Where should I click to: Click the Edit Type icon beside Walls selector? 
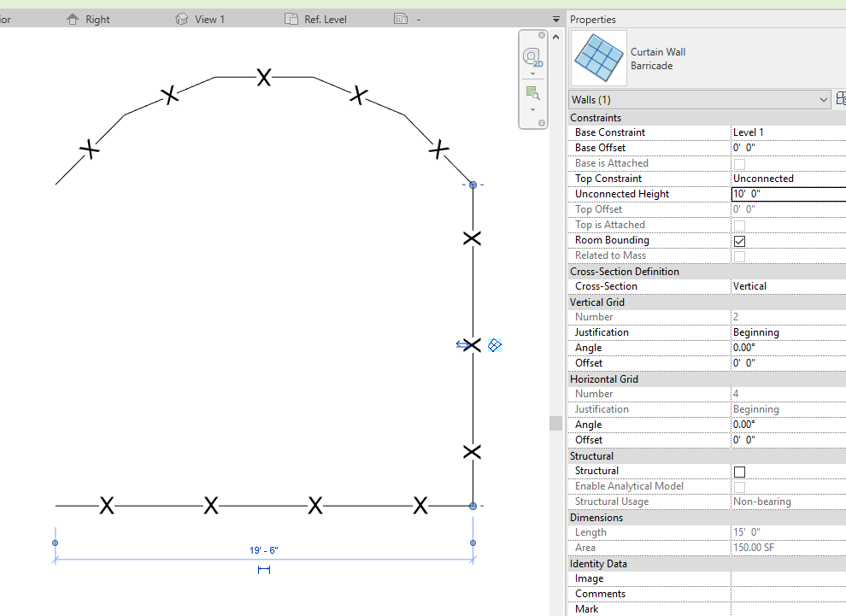point(841,99)
